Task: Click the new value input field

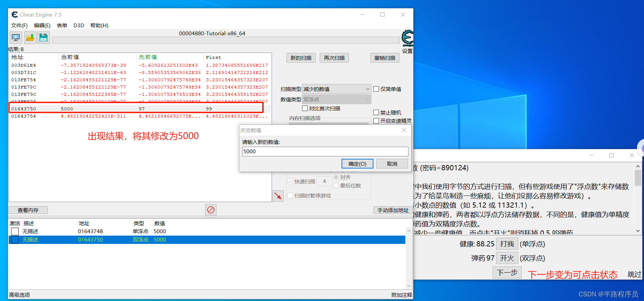Action: coord(325,152)
